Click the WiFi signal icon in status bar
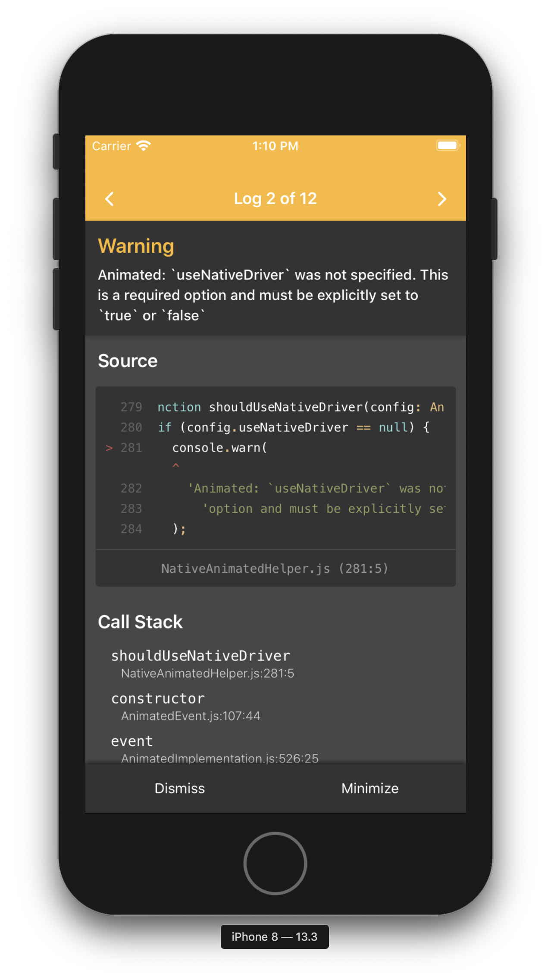Image resolution: width=551 pixels, height=980 pixels. pyautogui.click(x=144, y=146)
